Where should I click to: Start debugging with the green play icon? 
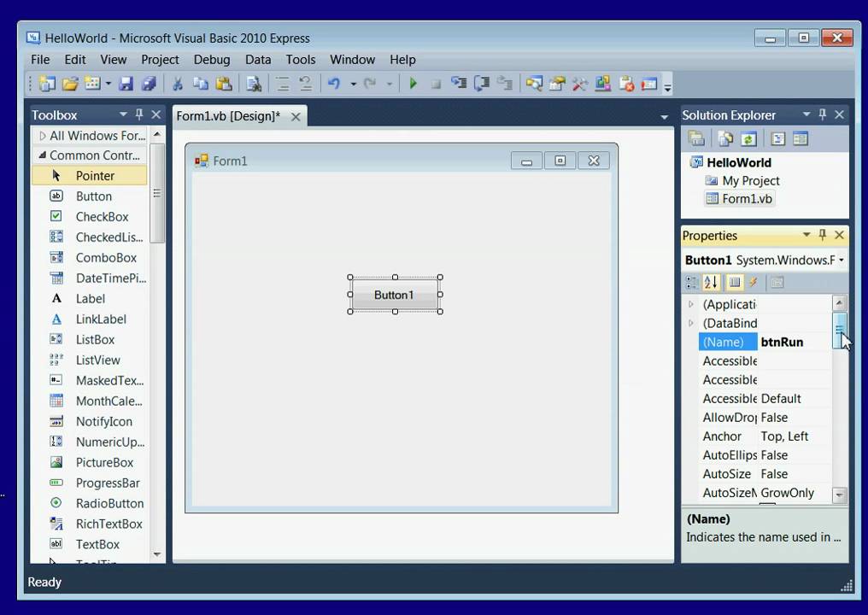coord(413,84)
